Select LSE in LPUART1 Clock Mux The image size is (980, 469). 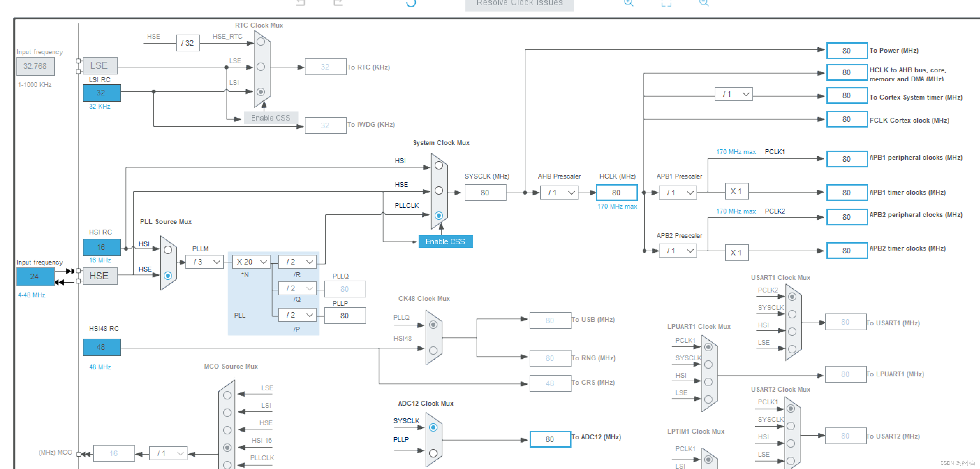click(708, 399)
